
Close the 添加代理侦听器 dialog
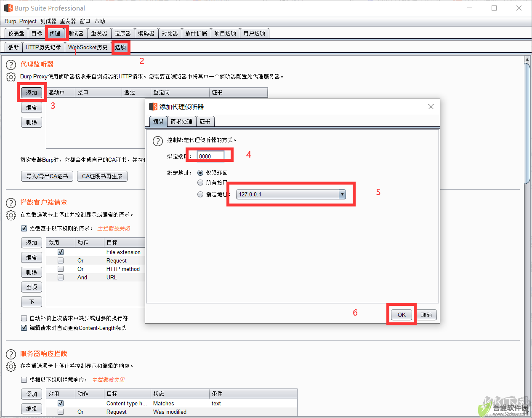tap(431, 107)
